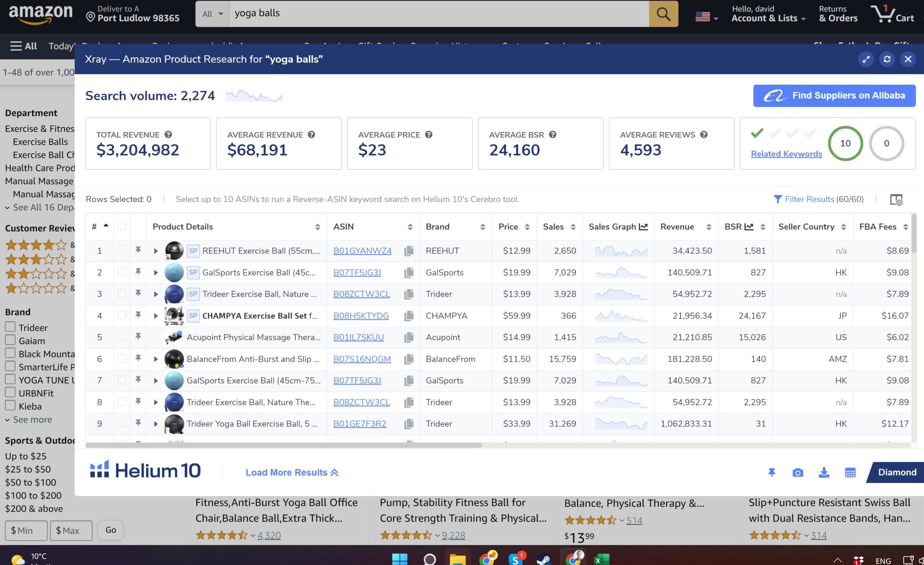Check the URBNFit brand filter
This screenshot has height=565, width=924.
[x=10, y=392]
